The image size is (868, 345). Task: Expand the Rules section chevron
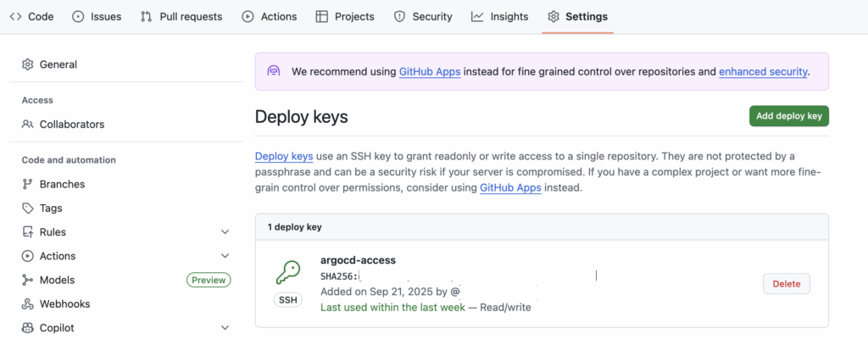225,232
